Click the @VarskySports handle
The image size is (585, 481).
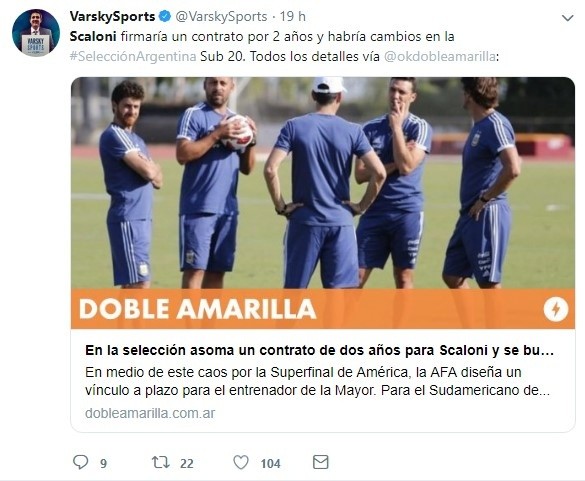tap(221, 16)
